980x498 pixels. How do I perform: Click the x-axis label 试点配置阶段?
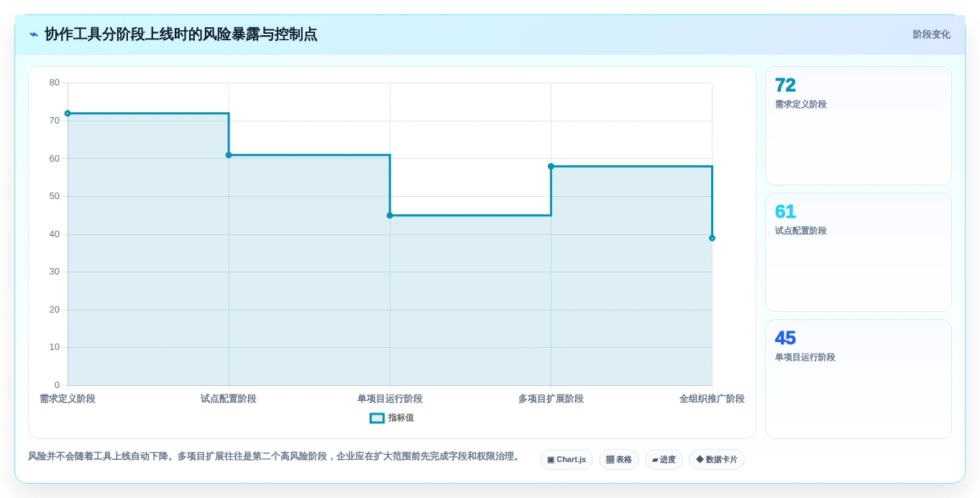pyautogui.click(x=229, y=399)
